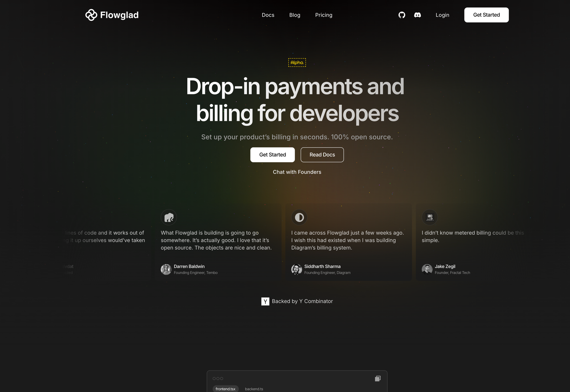Click the Y Combinator logo icon
570x392 pixels.
(x=265, y=301)
